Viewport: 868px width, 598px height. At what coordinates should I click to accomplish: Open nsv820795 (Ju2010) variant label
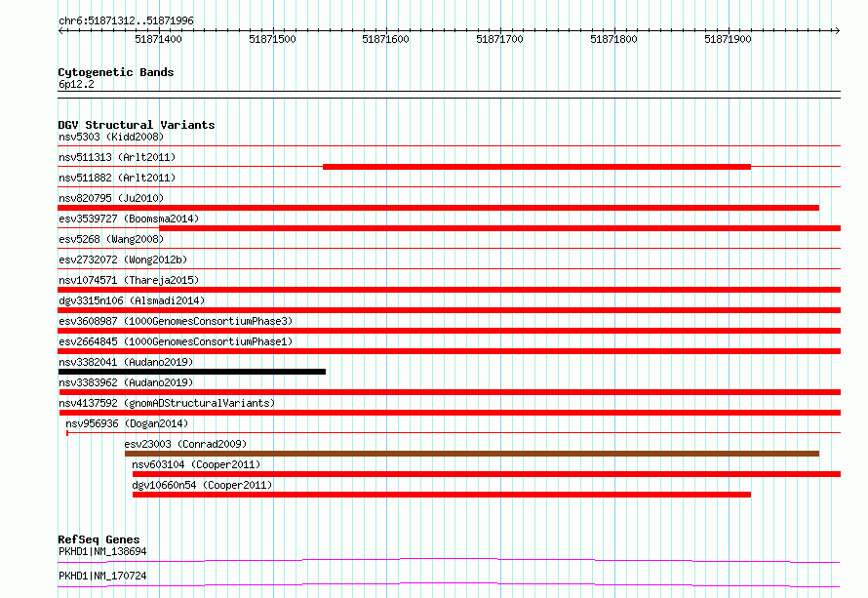tap(111, 198)
